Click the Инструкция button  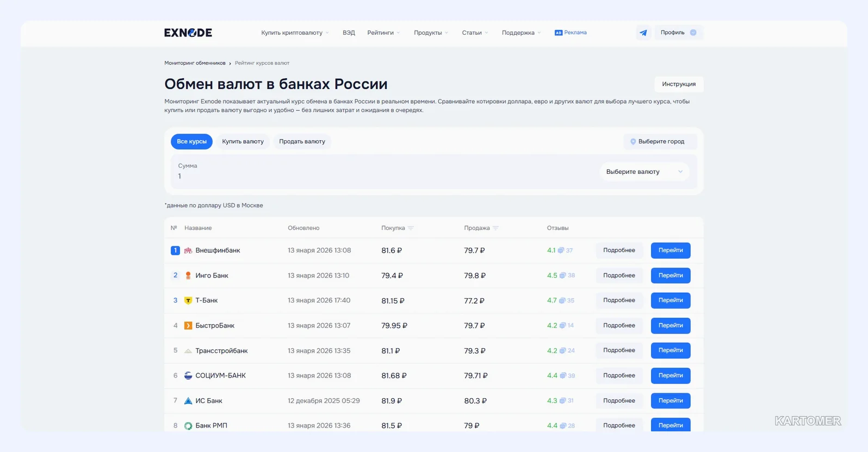(679, 84)
